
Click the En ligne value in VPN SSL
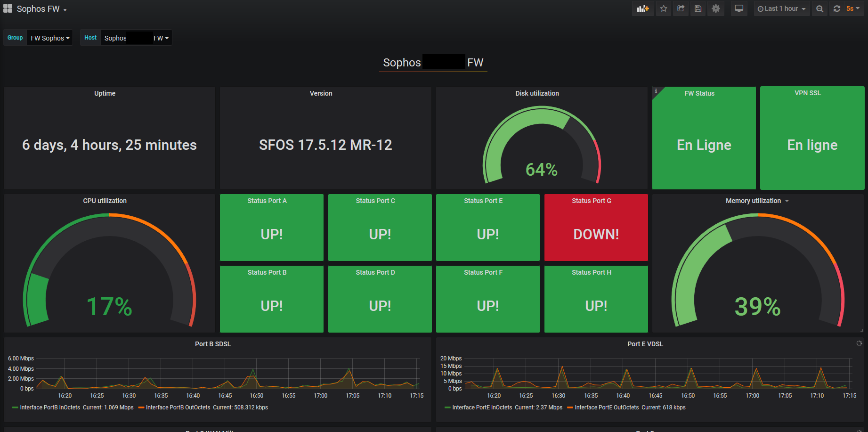click(x=812, y=145)
